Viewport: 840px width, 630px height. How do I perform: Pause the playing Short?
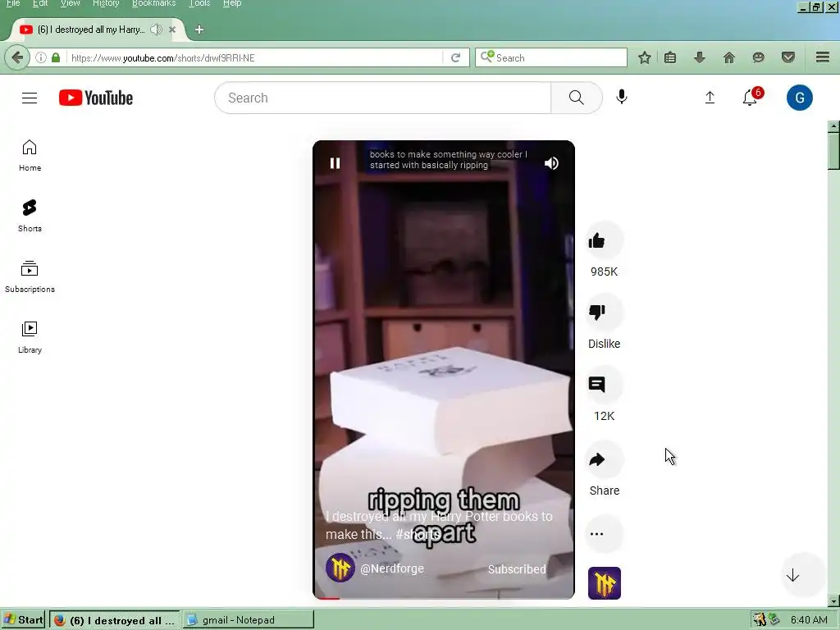pos(335,163)
